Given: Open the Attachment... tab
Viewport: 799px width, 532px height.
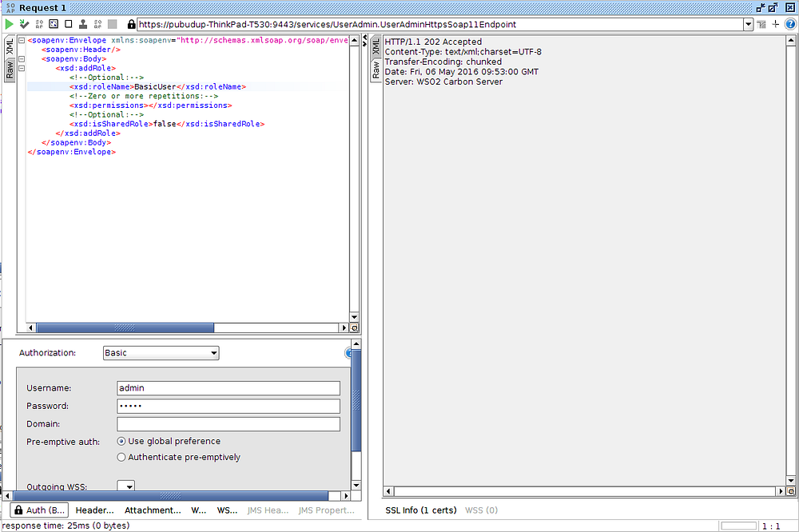Looking at the screenshot, I should tap(153, 510).
